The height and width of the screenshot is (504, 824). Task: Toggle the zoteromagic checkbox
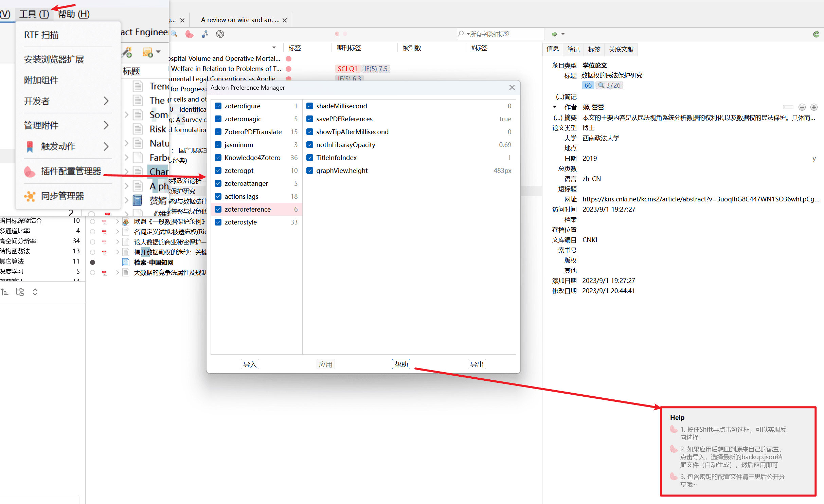point(218,119)
